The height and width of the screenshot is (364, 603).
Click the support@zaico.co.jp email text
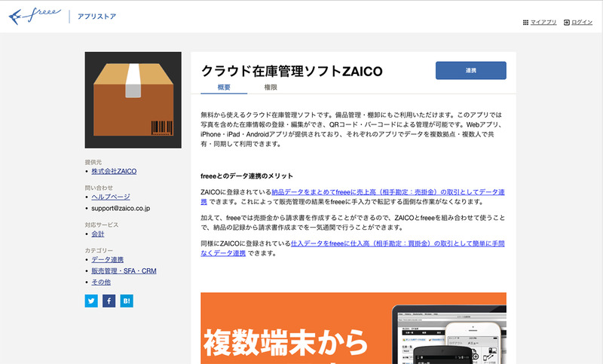(x=121, y=208)
